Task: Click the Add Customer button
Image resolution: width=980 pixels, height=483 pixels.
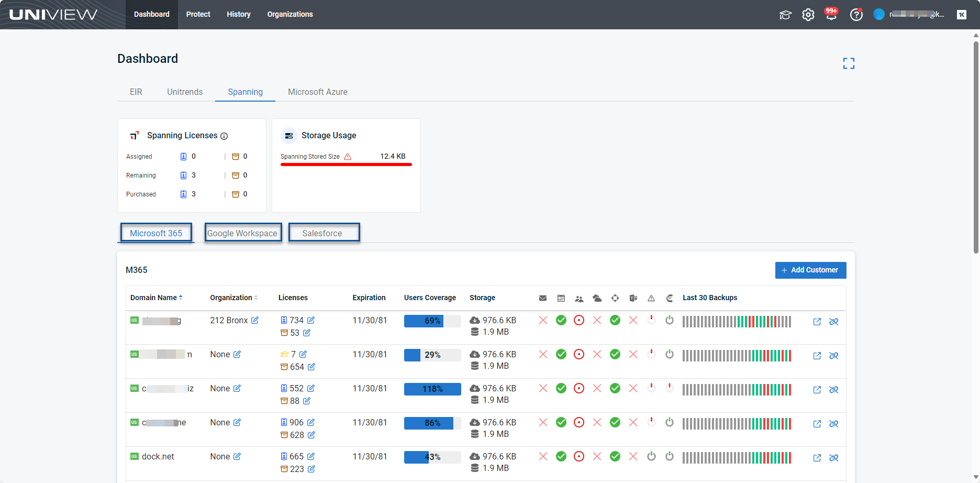Action: click(x=810, y=270)
